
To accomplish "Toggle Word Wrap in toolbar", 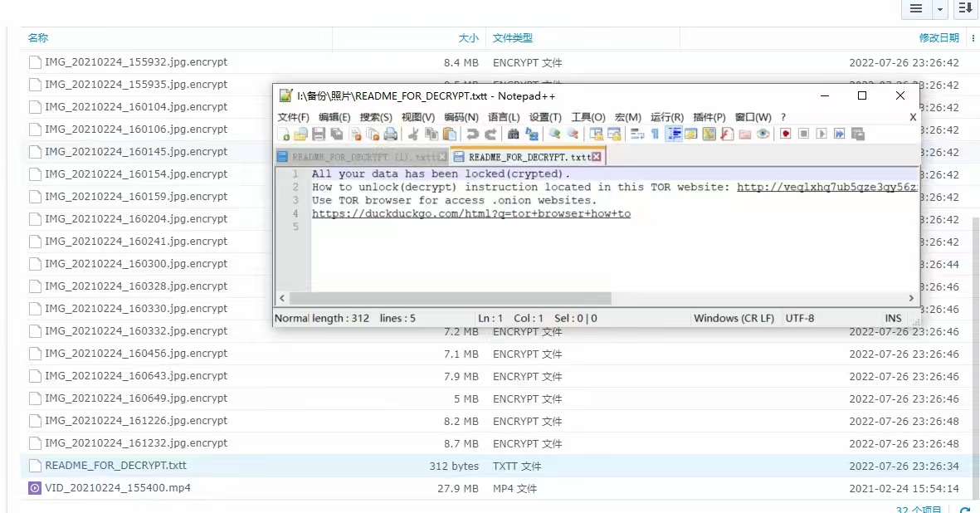I will pos(636,134).
